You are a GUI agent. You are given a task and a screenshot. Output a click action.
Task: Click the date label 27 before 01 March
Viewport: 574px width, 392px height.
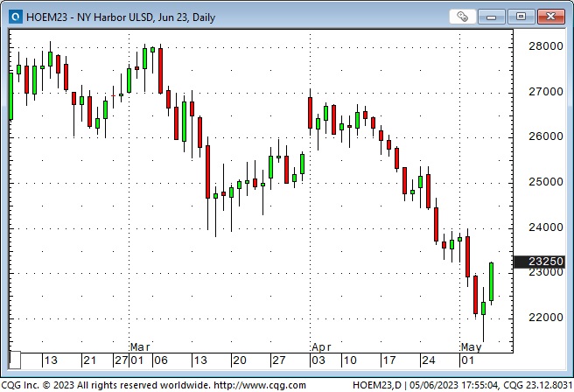pos(121,360)
